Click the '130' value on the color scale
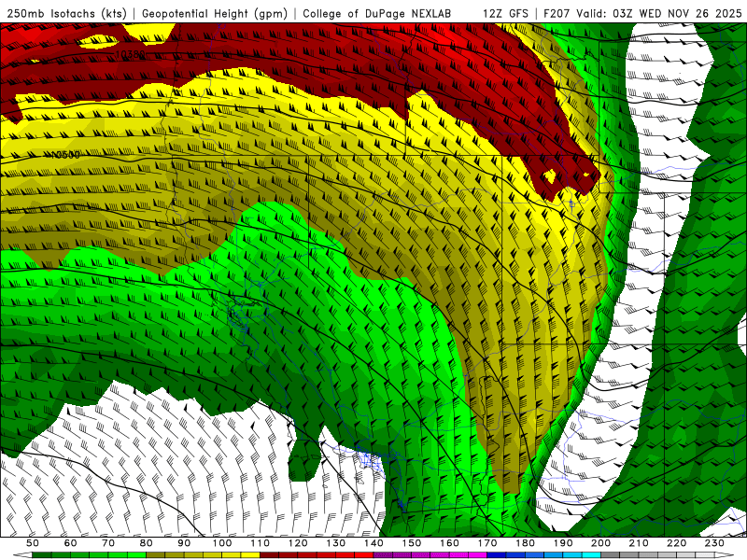This screenshot has width=747, height=560. pyautogui.click(x=336, y=543)
